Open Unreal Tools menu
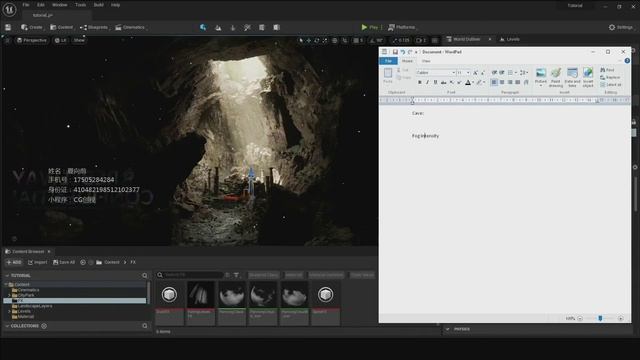 [x=80, y=5]
